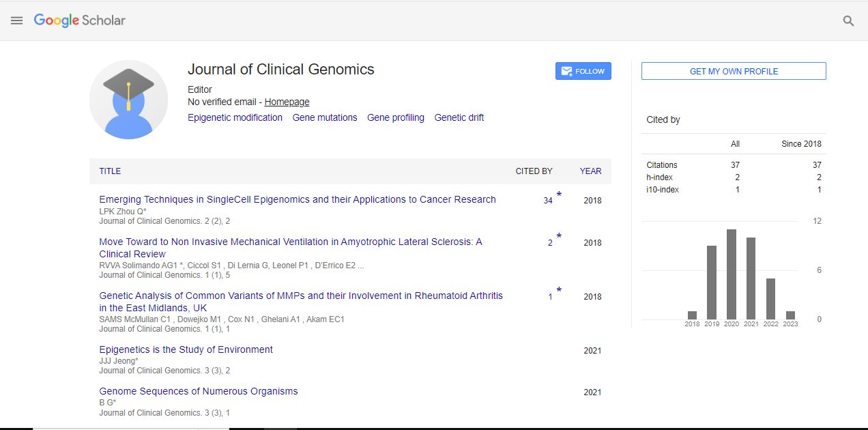The width and height of the screenshot is (868, 430).
Task: Click the search magnifier icon
Action: [848, 20]
